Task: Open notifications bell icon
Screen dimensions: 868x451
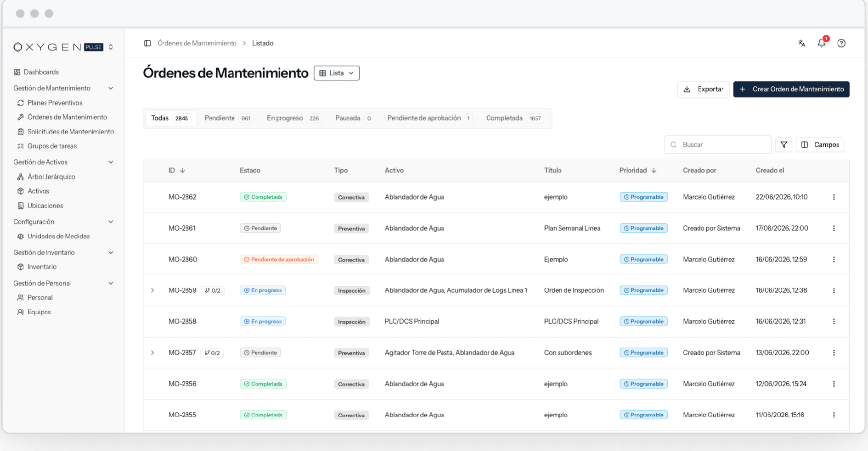Action: pos(822,43)
